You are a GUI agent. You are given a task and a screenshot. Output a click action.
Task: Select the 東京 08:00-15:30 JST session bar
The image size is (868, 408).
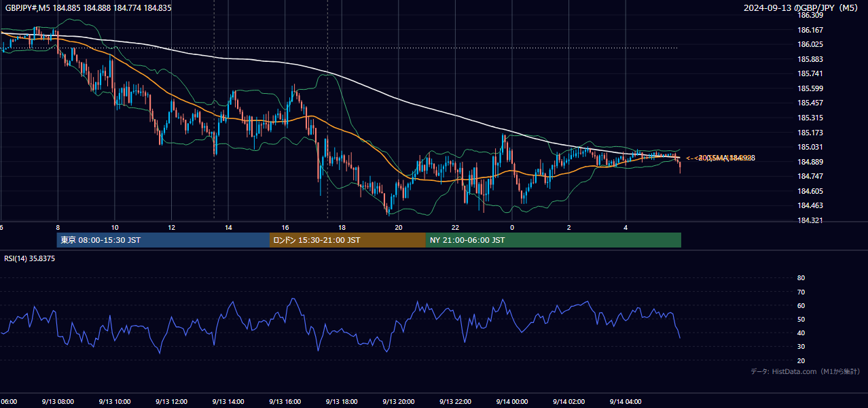tap(163, 240)
